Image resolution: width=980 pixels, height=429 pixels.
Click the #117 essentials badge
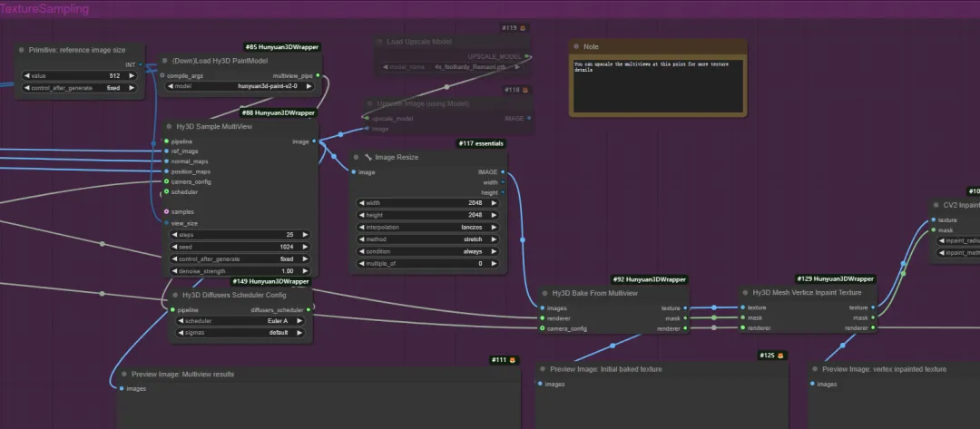481,143
